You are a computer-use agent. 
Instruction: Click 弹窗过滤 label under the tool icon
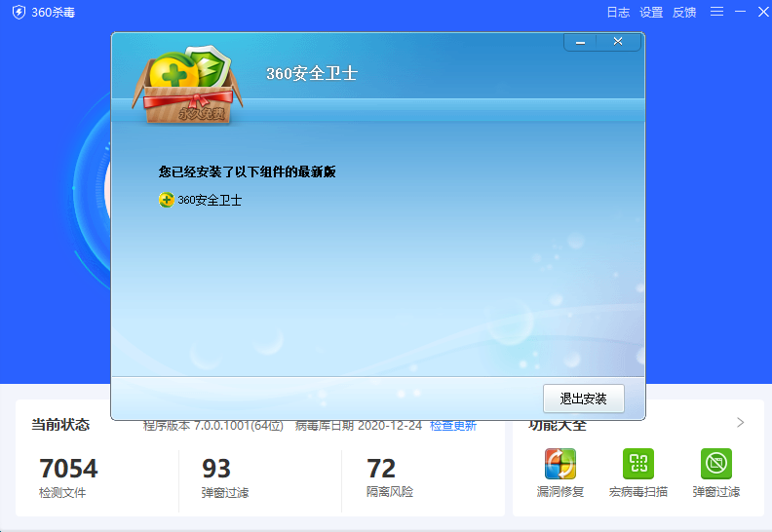tap(716, 492)
